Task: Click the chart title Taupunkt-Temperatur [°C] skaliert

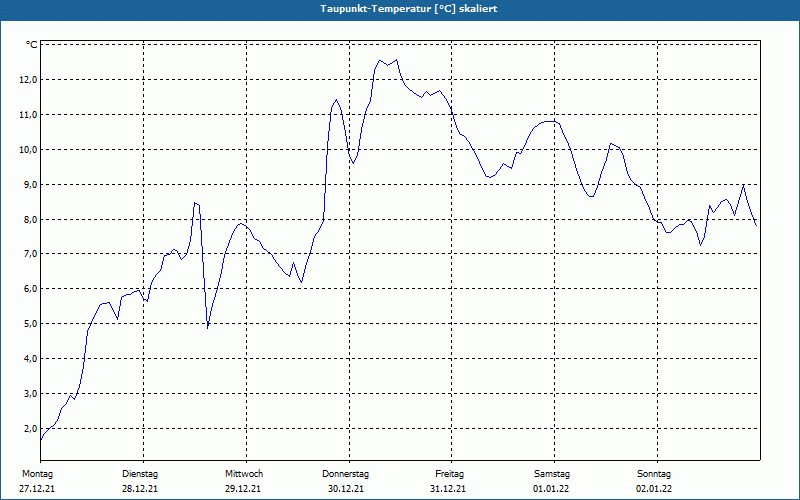Action: 409,9
